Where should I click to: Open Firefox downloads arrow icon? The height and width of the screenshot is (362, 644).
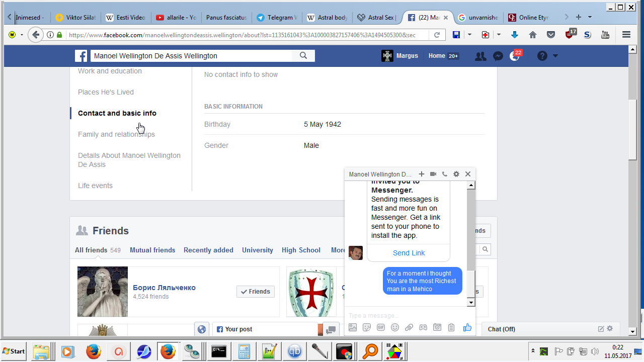click(x=514, y=35)
